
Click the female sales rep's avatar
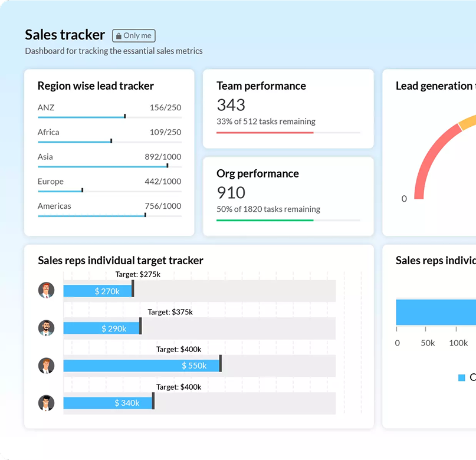[x=47, y=366]
